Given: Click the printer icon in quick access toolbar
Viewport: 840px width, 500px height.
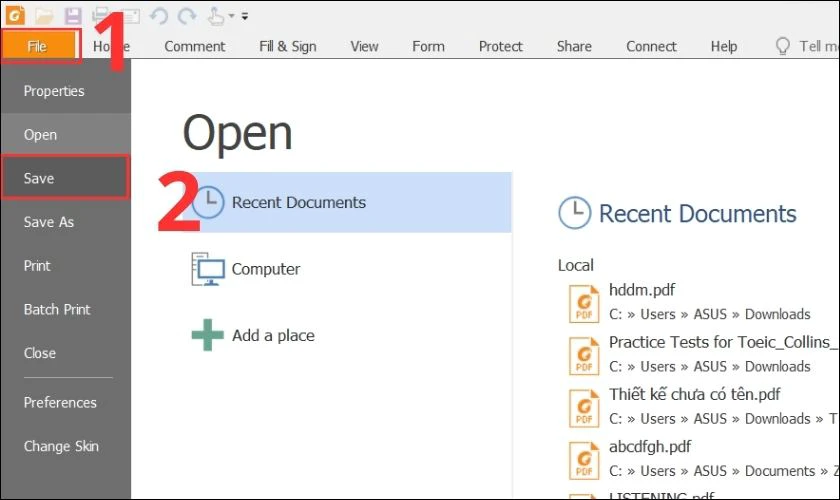Looking at the screenshot, I should coord(101,15).
